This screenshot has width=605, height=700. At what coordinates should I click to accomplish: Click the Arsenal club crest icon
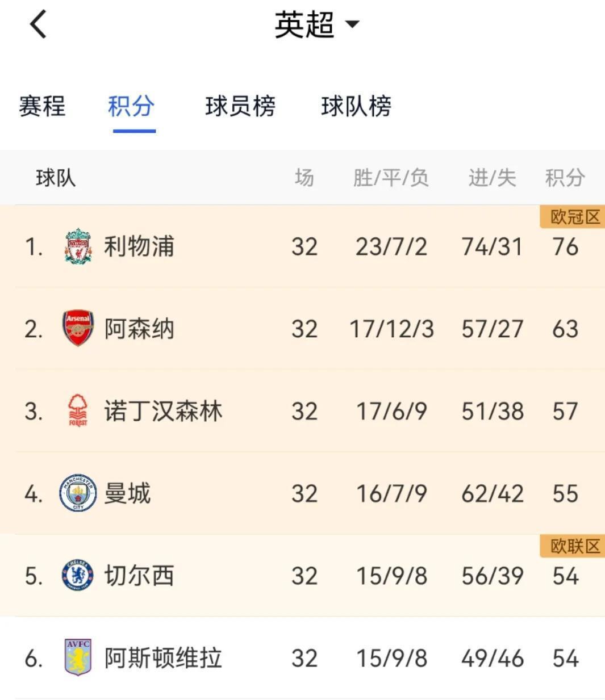[78, 328]
